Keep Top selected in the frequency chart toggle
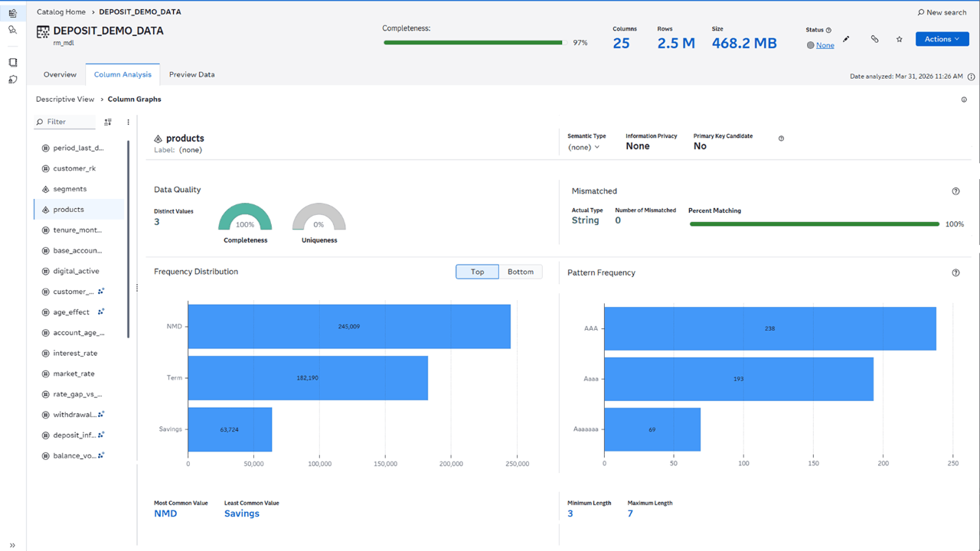980x551 pixels. point(477,271)
